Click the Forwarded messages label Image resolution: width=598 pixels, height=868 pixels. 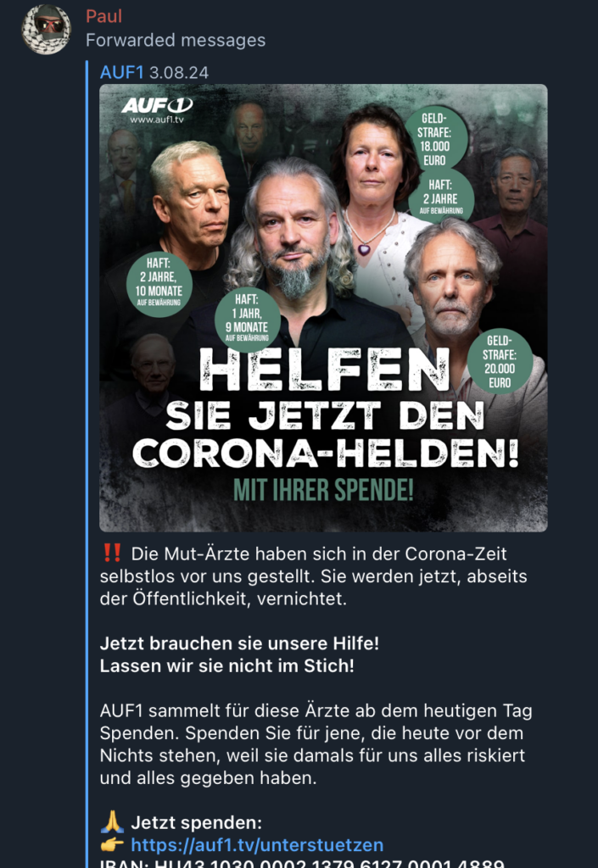click(176, 41)
